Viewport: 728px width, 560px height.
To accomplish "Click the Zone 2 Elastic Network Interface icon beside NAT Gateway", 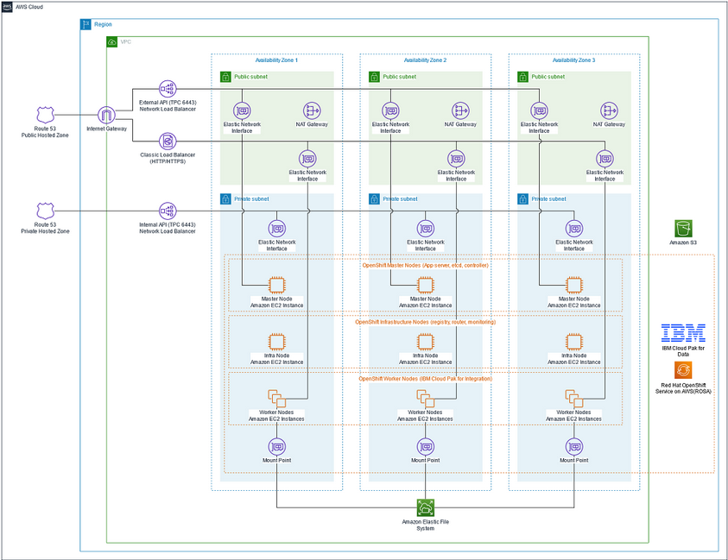I will click(390, 111).
